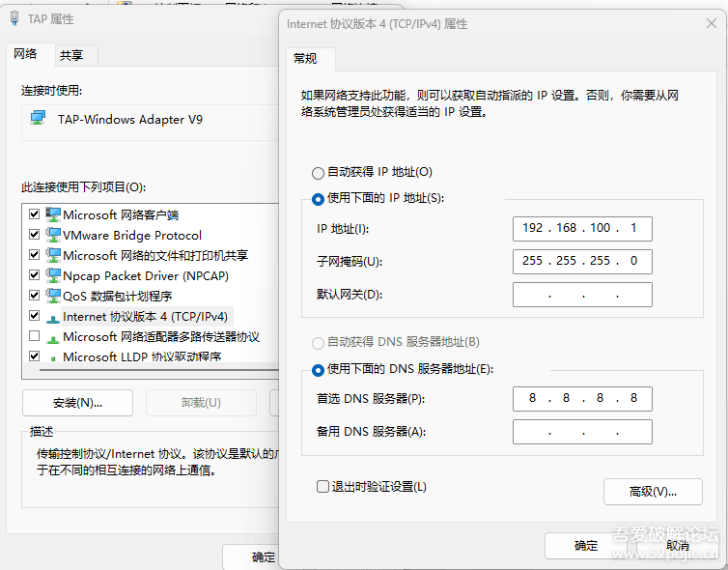Click the VMware Bridge Protocol item icon
The image size is (728, 570).
(53, 235)
